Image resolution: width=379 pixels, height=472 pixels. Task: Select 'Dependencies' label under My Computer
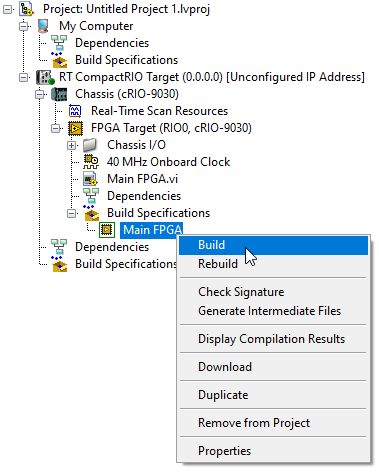(x=112, y=43)
